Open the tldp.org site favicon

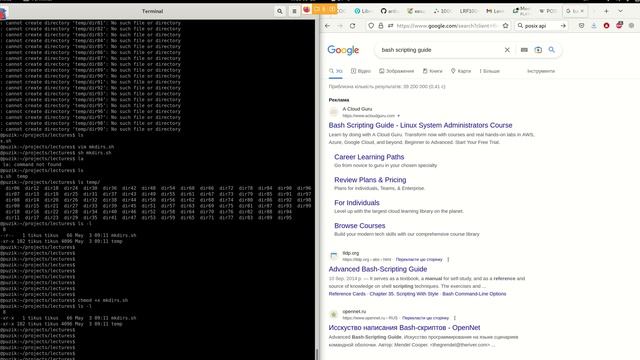333,256
